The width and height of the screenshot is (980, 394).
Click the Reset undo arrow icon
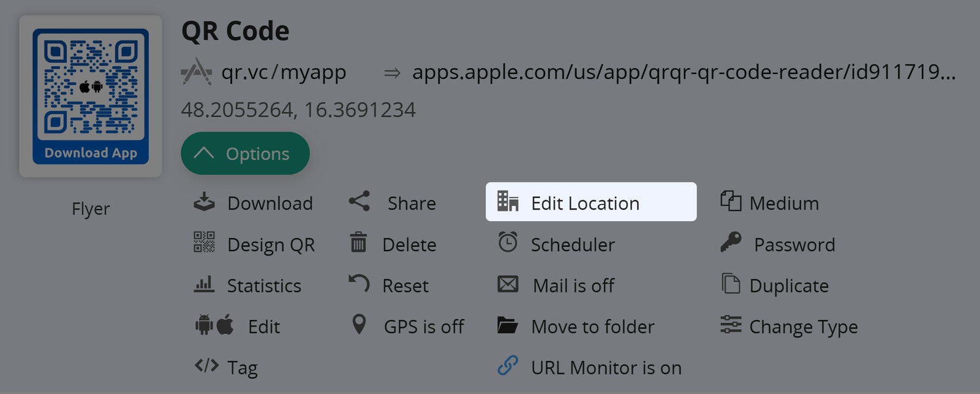tap(359, 284)
